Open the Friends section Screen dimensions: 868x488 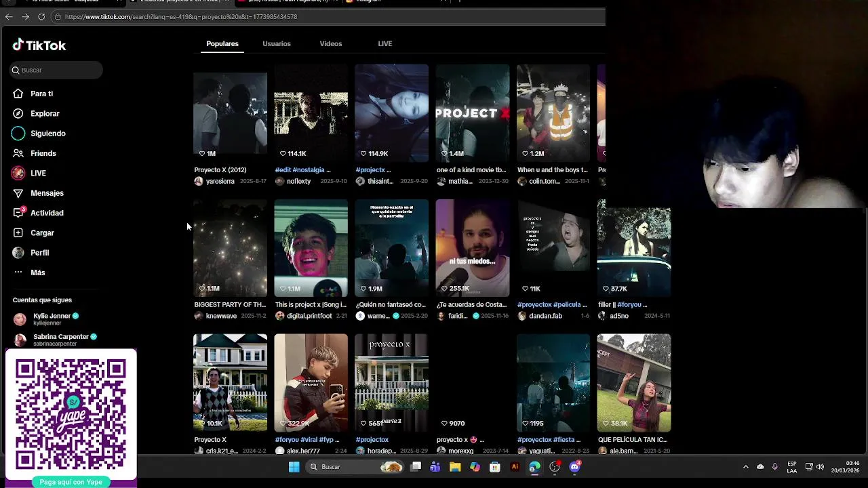tap(43, 153)
